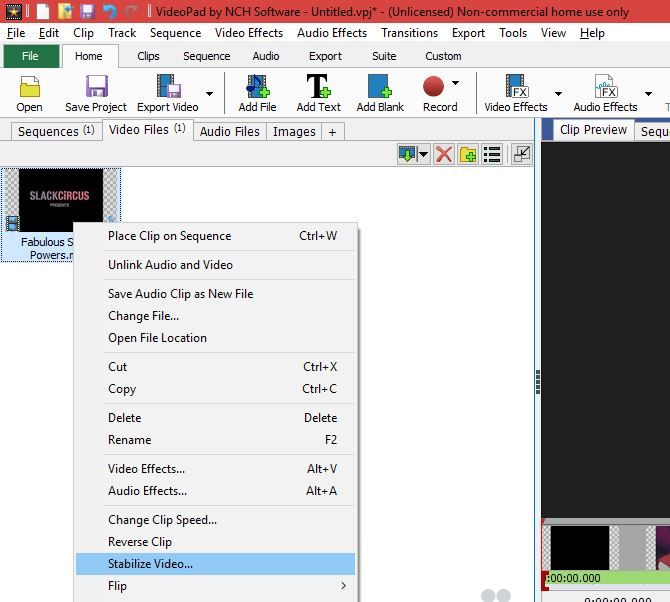Select the Slackcircus video clip thumbnail
670x602 pixels.
click(60, 200)
